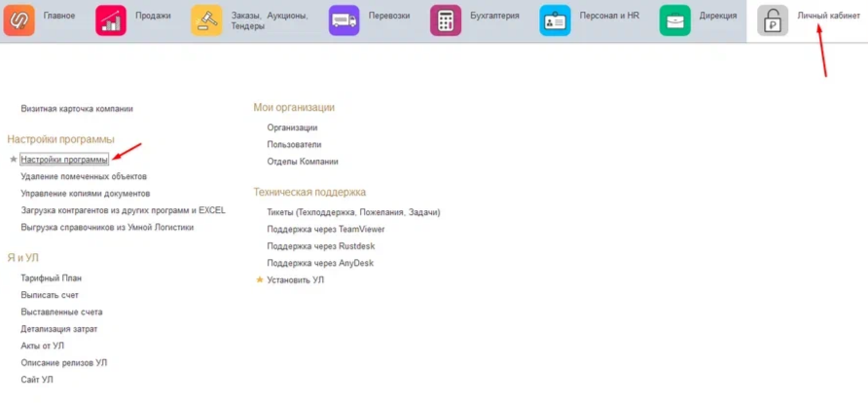The width and height of the screenshot is (868, 403).
Task: Click Поддержка через Rustdesk
Action: (x=321, y=245)
